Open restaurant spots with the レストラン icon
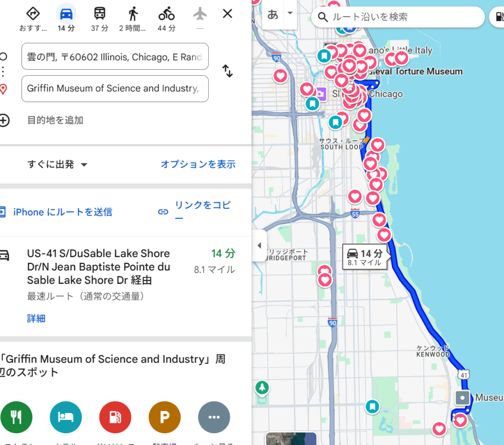The width and height of the screenshot is (504, 445). coord(16,417)
